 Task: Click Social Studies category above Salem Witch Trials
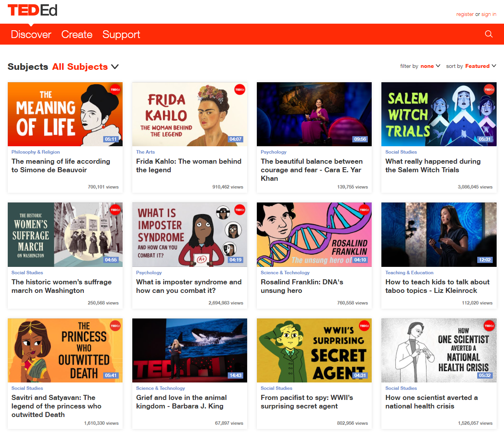(x=401, y=152)
